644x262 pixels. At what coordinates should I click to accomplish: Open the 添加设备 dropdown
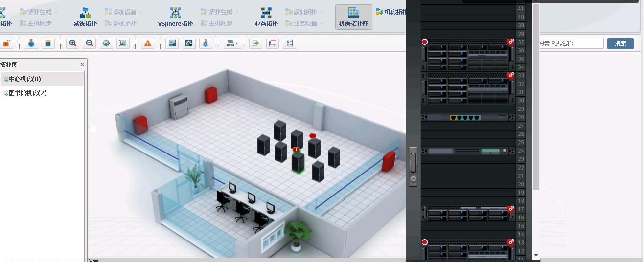123,12
